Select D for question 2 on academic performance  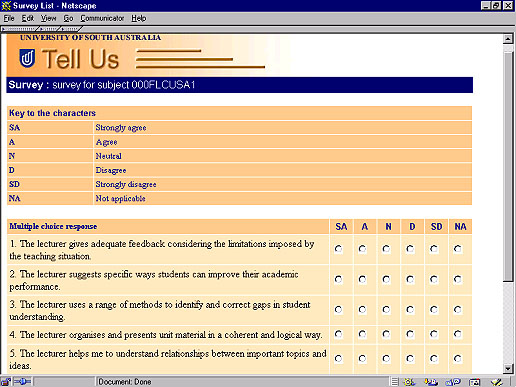point(410,279)
